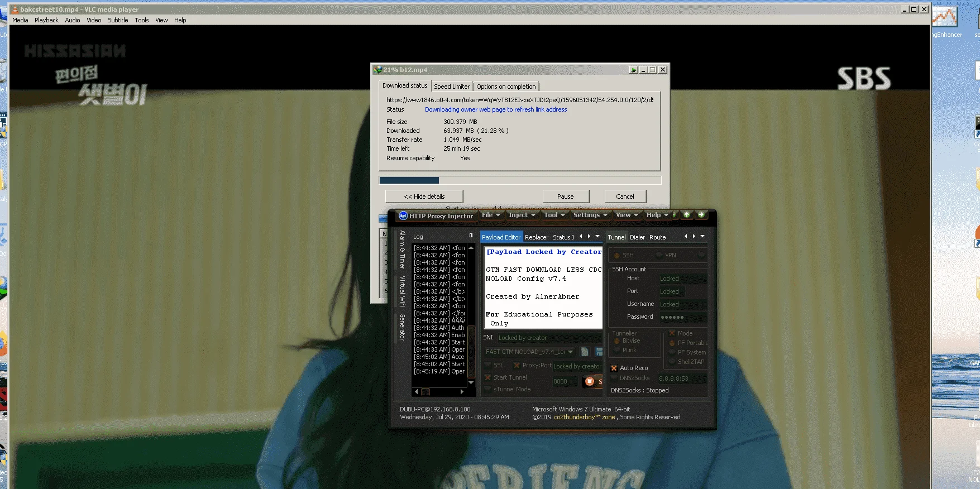This screenshot has width=980, height=489.
Task: Navigate tunnel tabs left arrow
Action: pyautogui.click(x=686, y=236)
